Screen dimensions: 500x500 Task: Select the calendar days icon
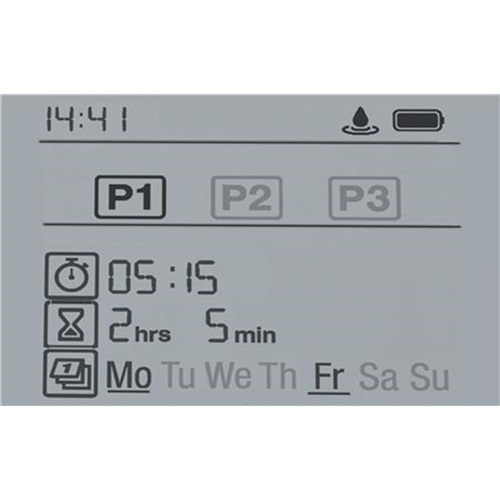tap(71, 373)
